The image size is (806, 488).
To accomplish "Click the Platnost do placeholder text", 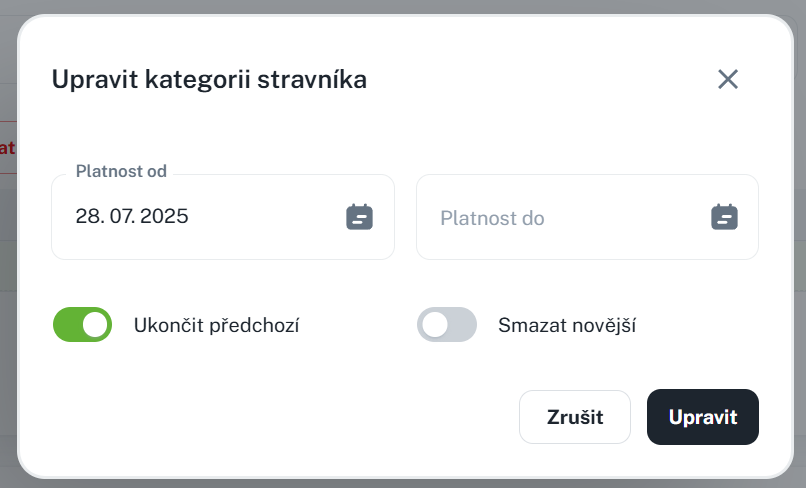I will [492, 218].
